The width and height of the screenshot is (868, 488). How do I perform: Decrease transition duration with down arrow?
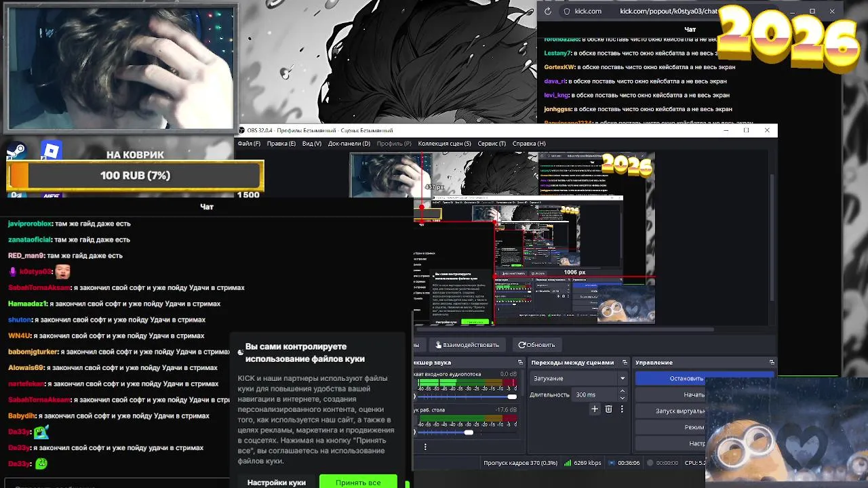623,398
